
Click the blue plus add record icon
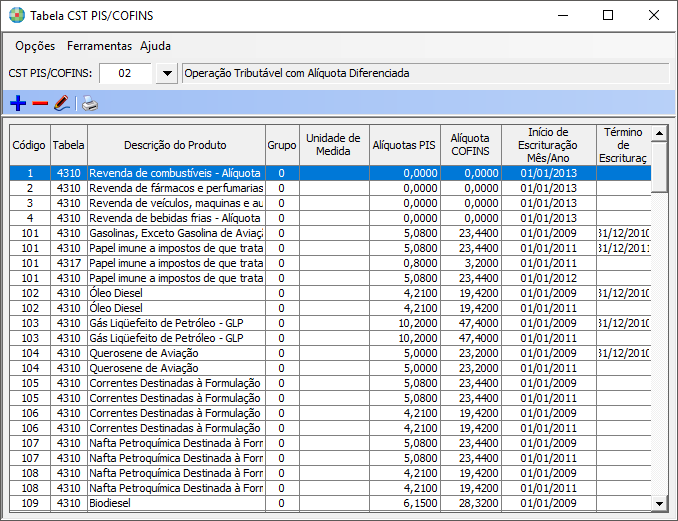[18, 103]
